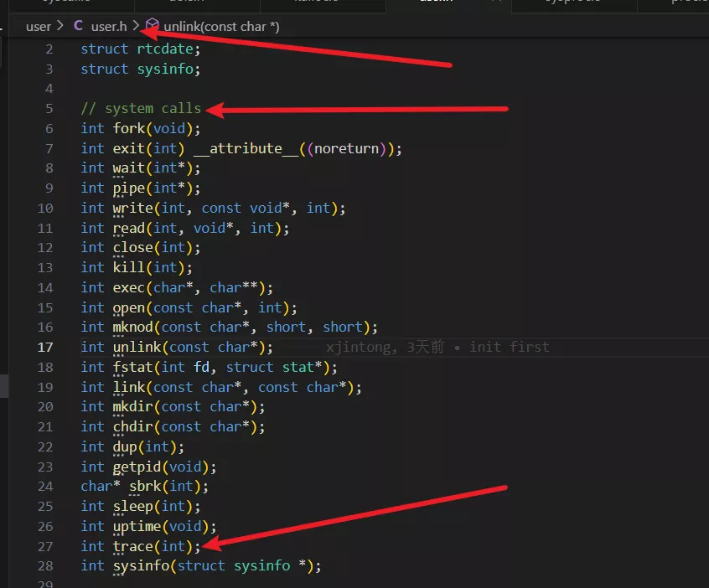Select line number 28 in the gutter
The height and width of the screenshot is (588, 709).
[44, 566]
